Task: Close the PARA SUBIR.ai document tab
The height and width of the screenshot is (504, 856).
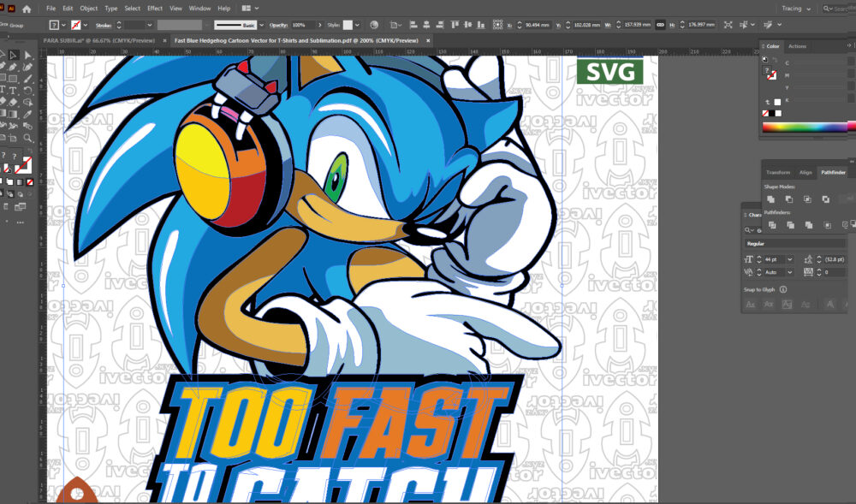Action: pyautogui.click(x=165, y=40)
